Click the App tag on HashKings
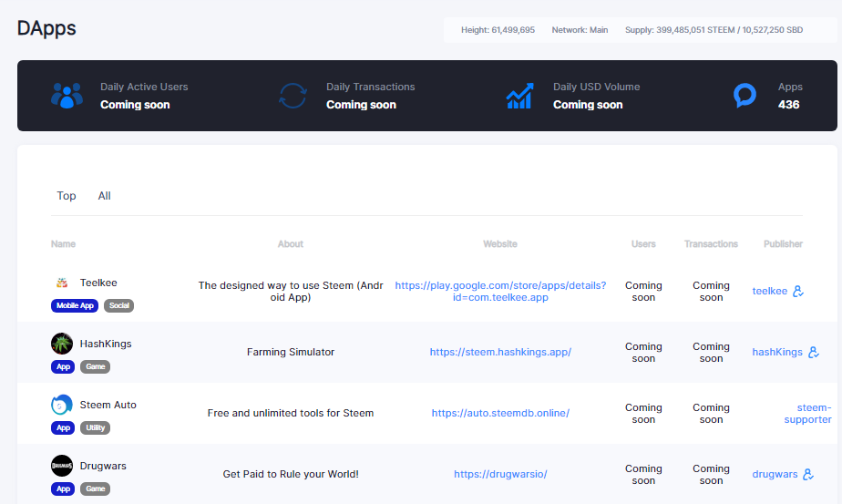The height and width of the screenshot is (504, 842). [x=63, y=367]
